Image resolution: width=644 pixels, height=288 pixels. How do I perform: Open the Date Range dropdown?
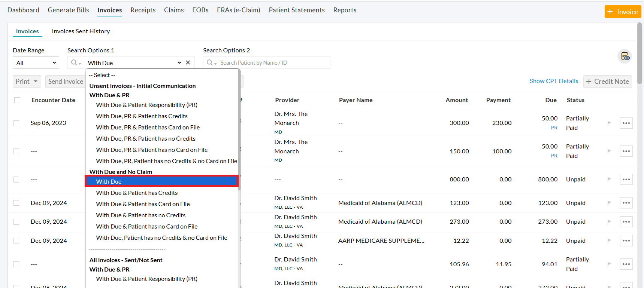[x=36, y=63]
